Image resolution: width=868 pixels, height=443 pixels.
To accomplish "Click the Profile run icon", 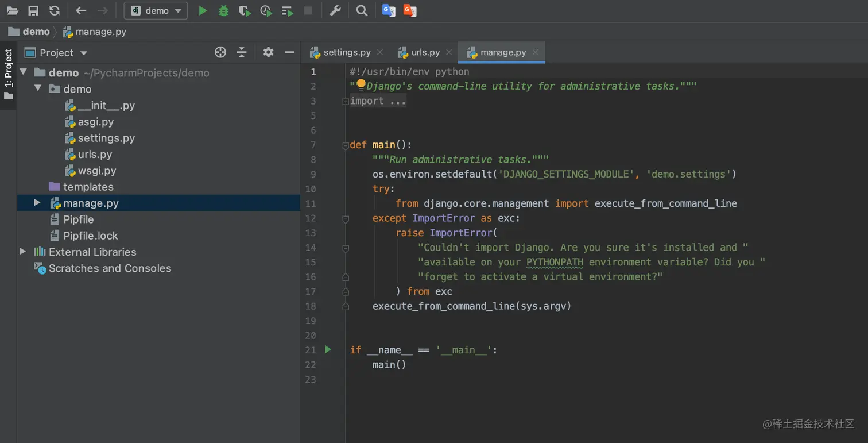I will pos(266,10).
